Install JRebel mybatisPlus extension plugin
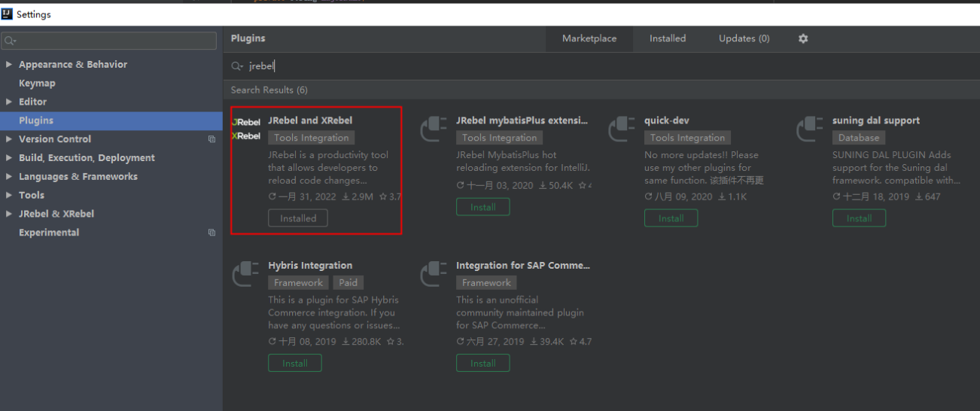This screenshot has height=411, width=980. pyautogui.click(x=483, y=207)
